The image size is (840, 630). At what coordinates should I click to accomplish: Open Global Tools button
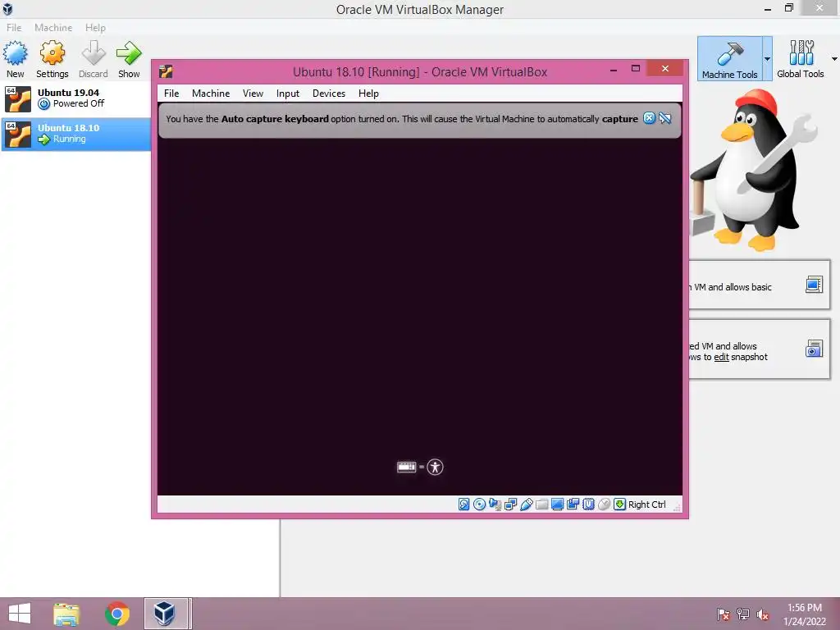click(801, 59)
